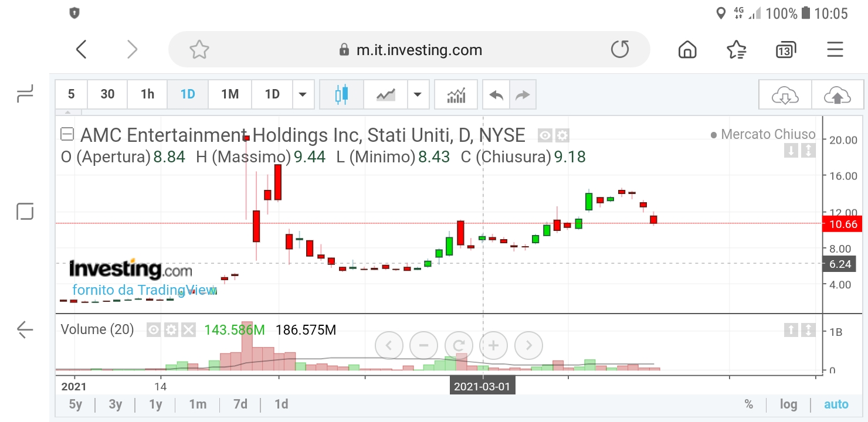This screenshot has height=422, width=868.
Task: Load a saved chart layout from cloud
Action: [785, 94]
